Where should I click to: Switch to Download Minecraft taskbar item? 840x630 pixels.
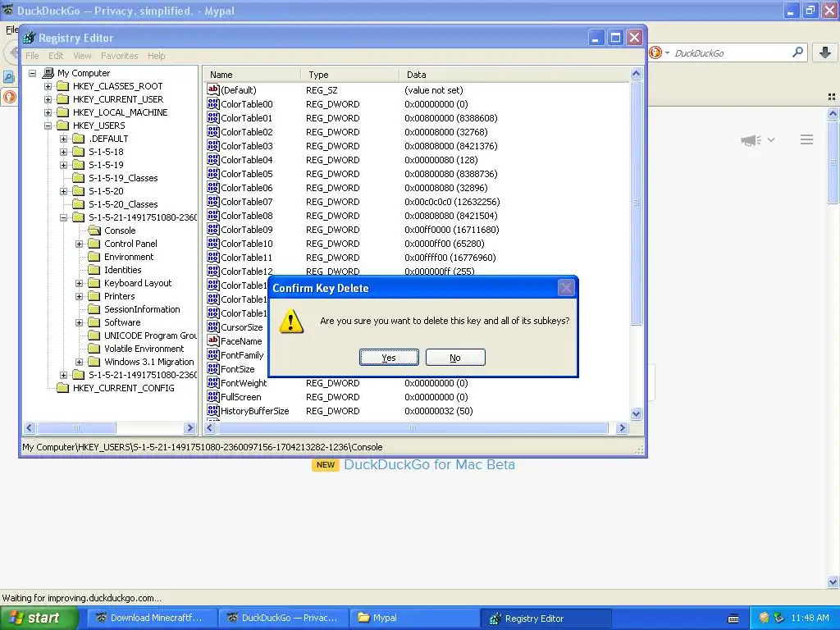click(152, 618)
